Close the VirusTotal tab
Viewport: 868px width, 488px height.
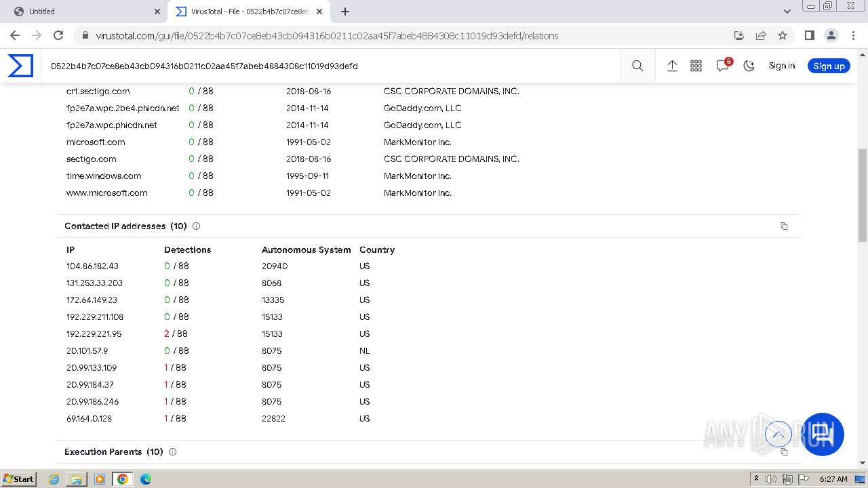[x=319, y=12]
